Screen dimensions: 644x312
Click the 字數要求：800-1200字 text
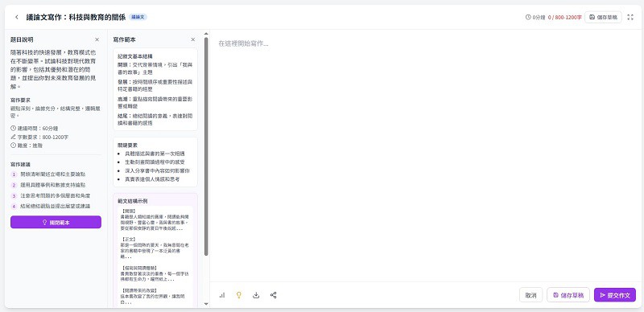[43, 138]
